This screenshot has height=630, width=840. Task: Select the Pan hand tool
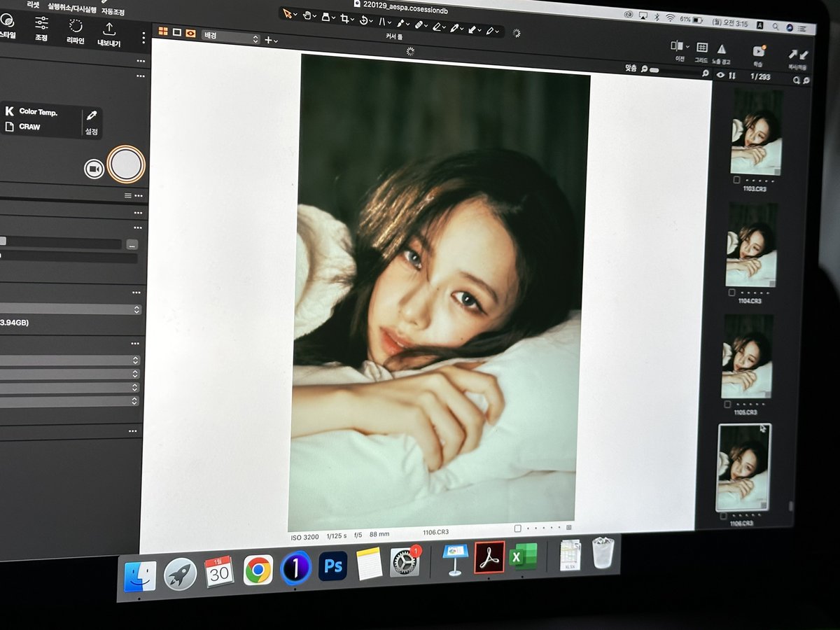307,15
